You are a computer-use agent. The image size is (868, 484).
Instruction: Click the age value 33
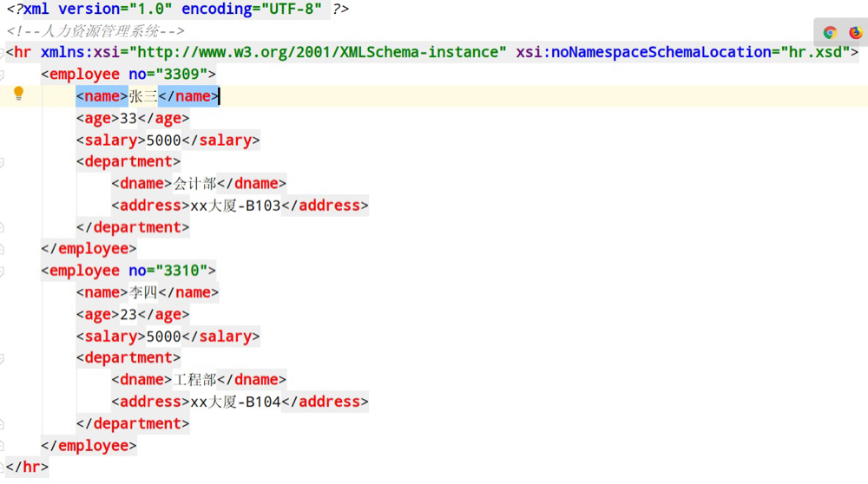[x=128, y=118]
